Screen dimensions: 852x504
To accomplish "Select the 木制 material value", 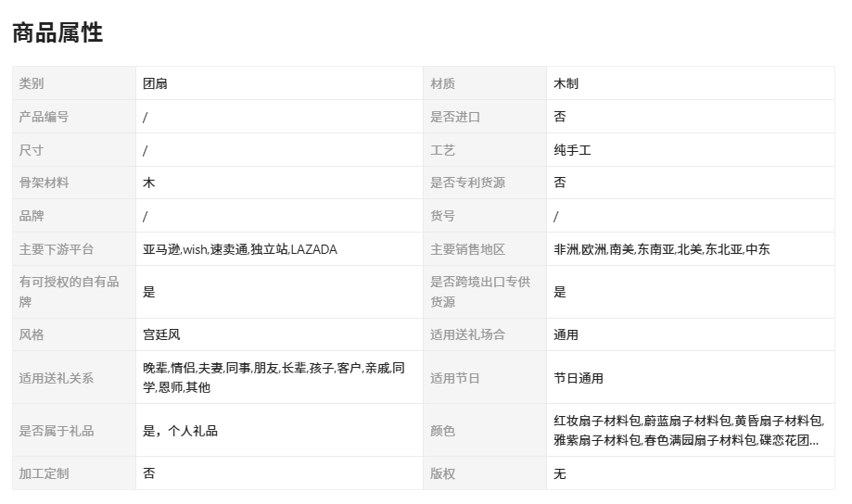I will [566, 83].
